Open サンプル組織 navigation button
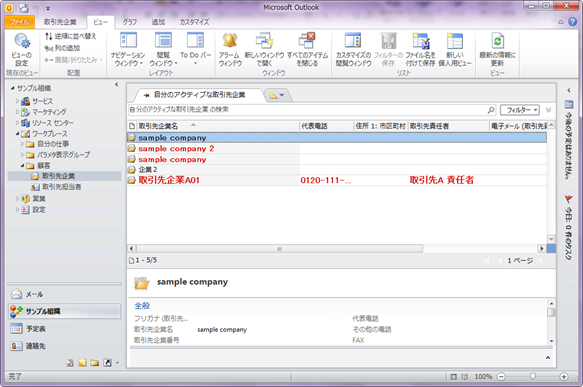Screen dimensions: 583x387 (64, 311)
